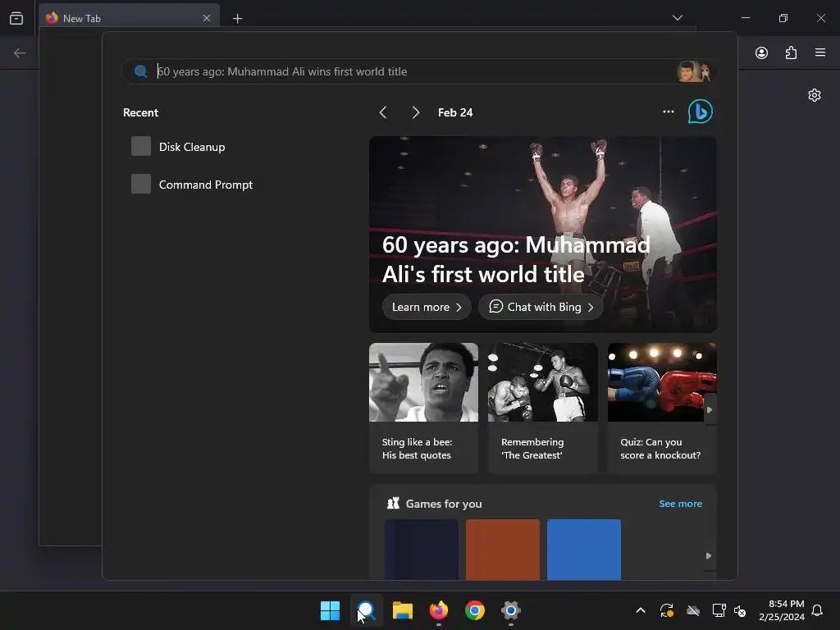Screen dimensions: 840x630
Task: Open the network status tray icon
Action: [x=719, y=610]
